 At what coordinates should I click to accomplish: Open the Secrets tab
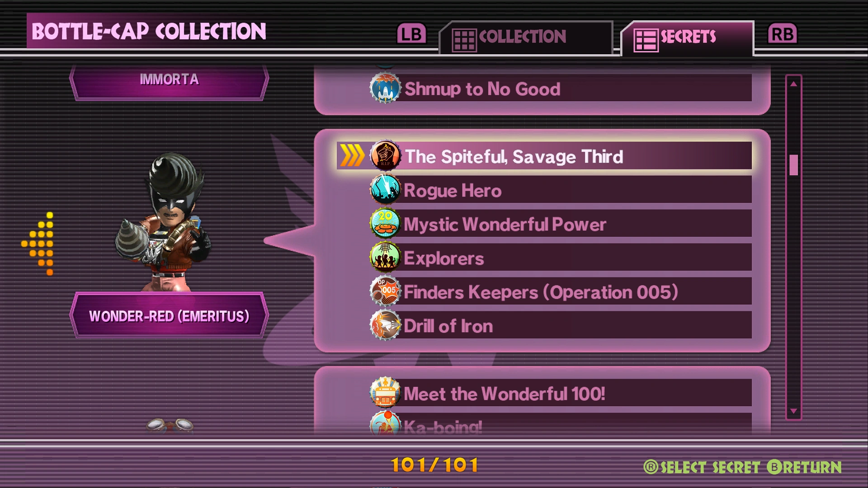pos(687,38)
